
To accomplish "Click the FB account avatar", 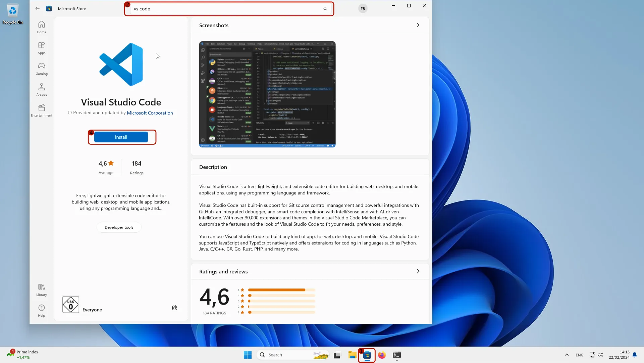I will 363,8.
